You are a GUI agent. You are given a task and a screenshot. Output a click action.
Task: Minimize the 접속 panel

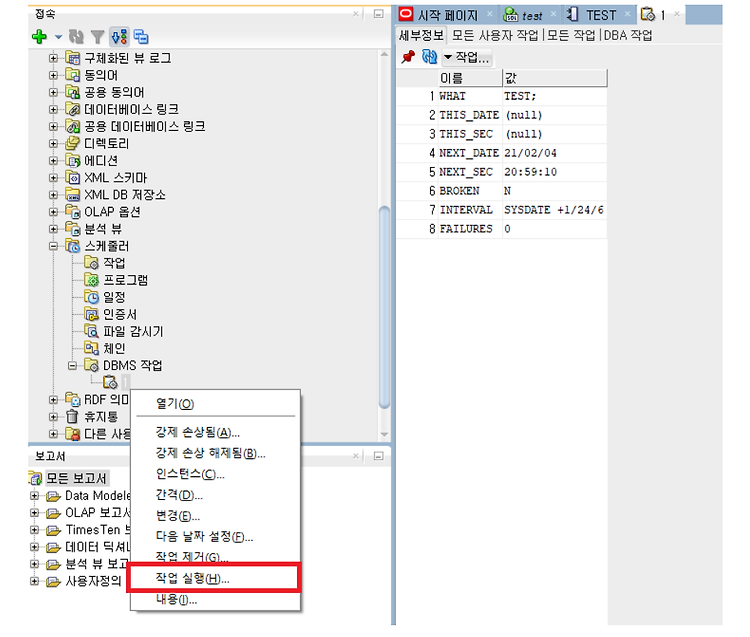pos(378,14)
